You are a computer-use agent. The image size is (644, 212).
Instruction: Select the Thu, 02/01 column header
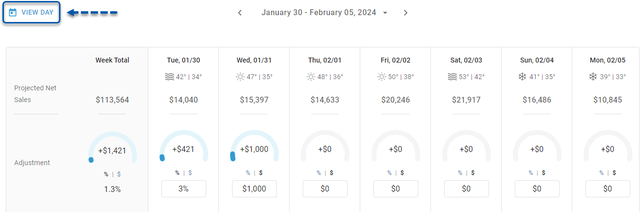(x=325, y=60)
